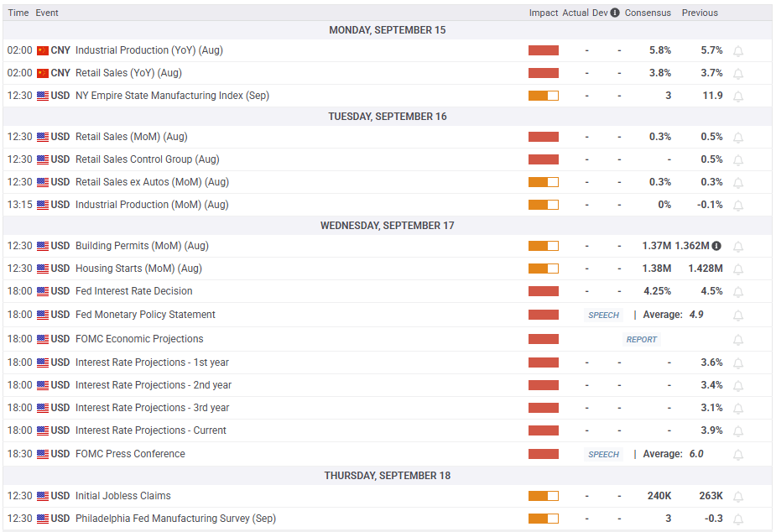The height and width of the screenshot is (532, 776).
Task: Click the China flag beside Retail Sales (YoY)
Action: click(x=43, y=73)
